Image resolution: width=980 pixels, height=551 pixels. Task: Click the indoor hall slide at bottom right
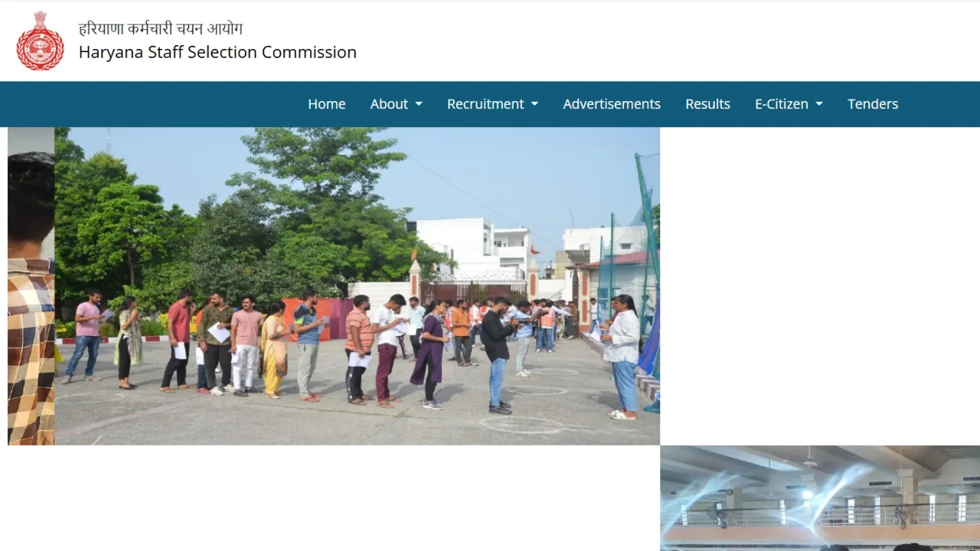pos(820,498)
